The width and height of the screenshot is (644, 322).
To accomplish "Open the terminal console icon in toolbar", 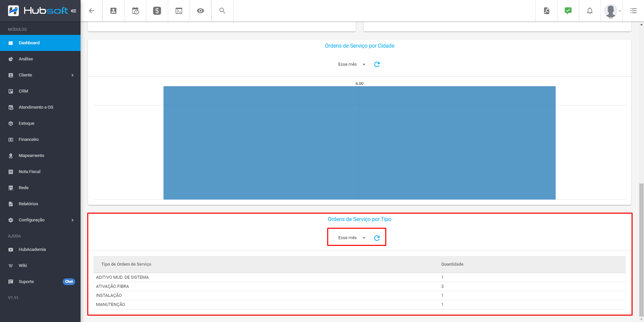I will click(x=179, y=11).
